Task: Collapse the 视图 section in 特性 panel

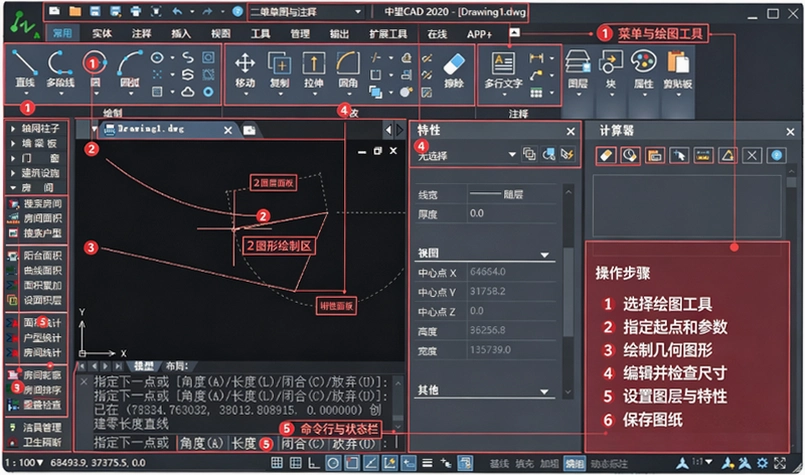Action: [544, 255]
